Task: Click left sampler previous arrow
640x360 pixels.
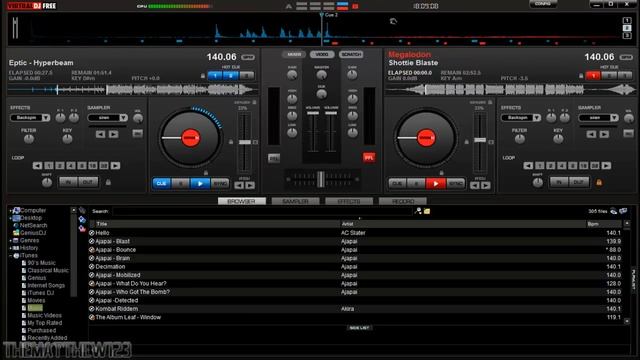Action: [x=100, y=134]
